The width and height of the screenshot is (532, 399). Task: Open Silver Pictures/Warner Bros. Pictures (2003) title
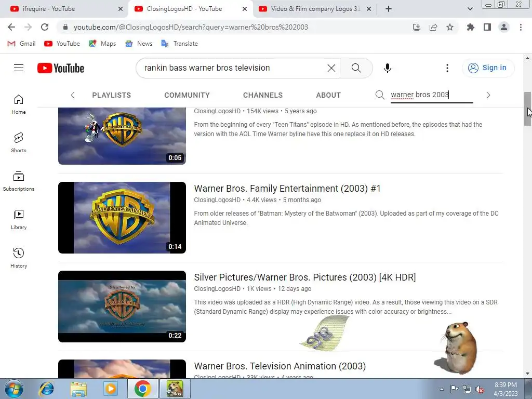(305, 277)
